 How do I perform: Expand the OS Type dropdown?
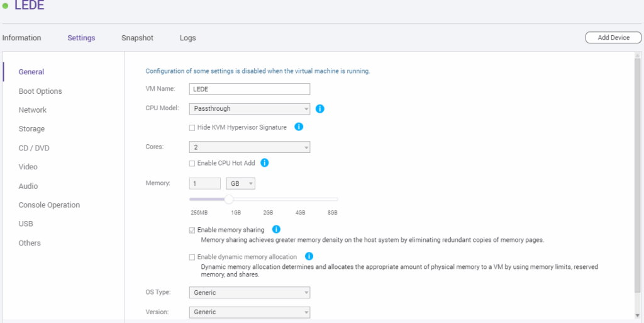[x=249, y=293]
